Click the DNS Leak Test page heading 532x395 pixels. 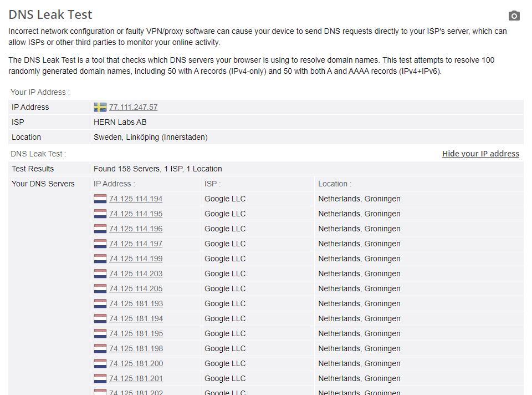(x=50, y=14)
